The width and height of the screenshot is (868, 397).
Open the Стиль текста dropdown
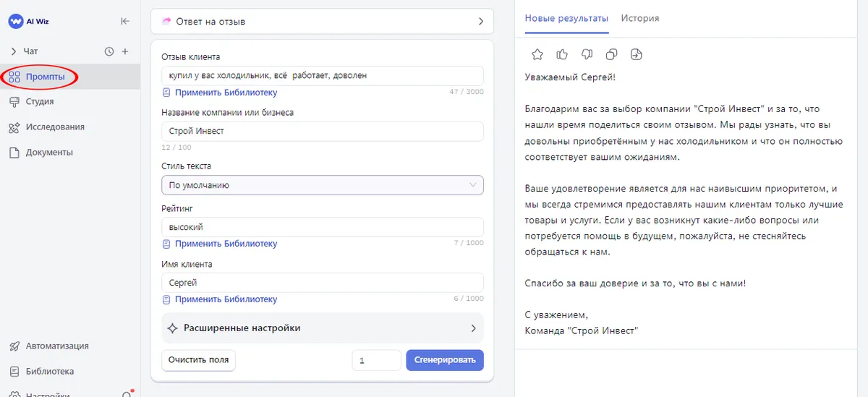pos(322,185)
